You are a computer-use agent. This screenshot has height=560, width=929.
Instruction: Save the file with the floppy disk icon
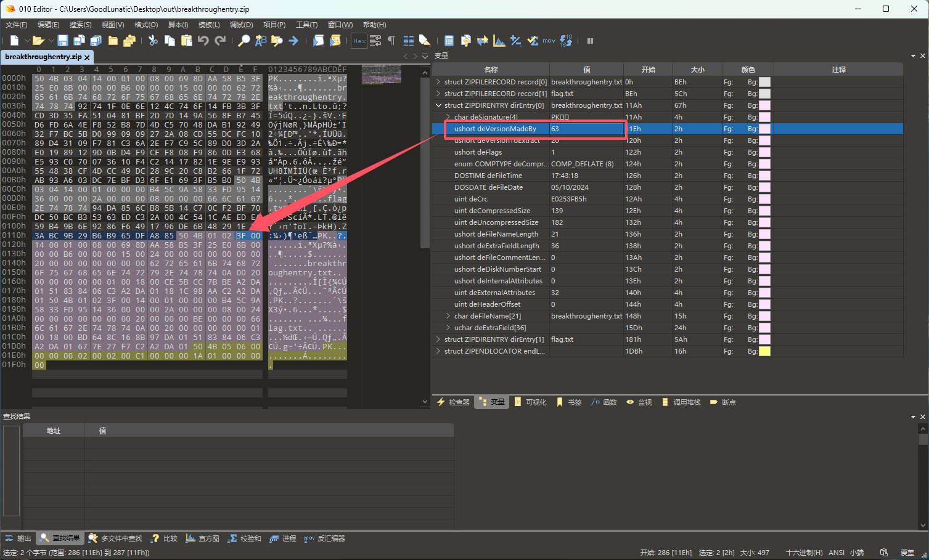pyautogui.click(x=63, y=41)
